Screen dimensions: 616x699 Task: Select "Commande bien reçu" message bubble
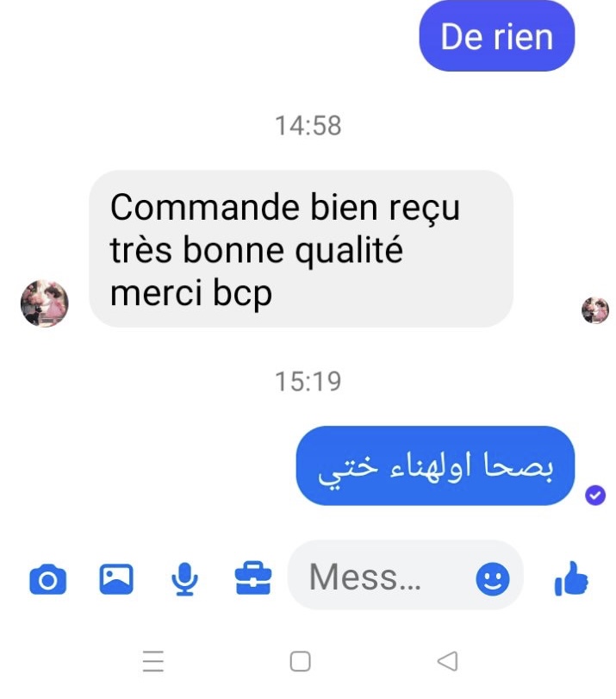pyautogui.click(x=302, y=249)
